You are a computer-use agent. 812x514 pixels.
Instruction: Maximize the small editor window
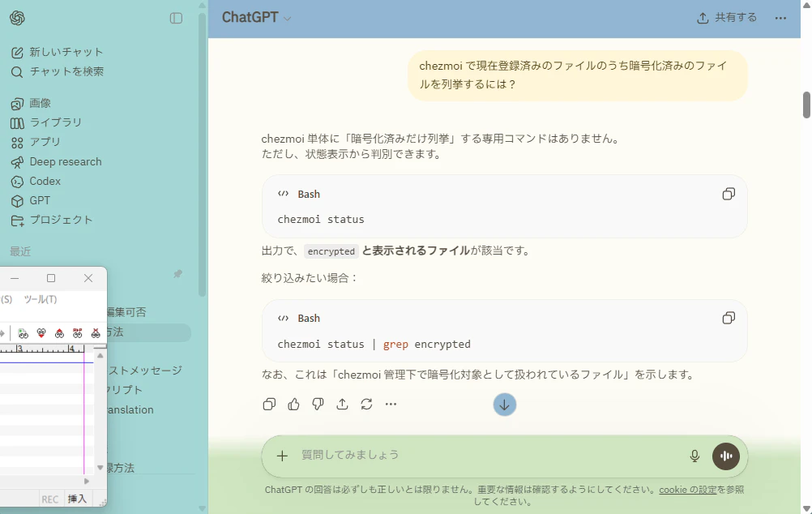pyautogui.click(x=51, y=278)
